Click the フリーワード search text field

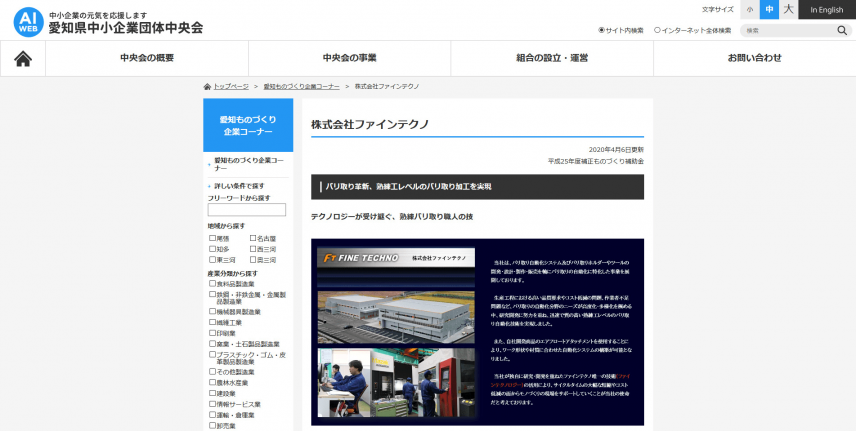point(246,210)
